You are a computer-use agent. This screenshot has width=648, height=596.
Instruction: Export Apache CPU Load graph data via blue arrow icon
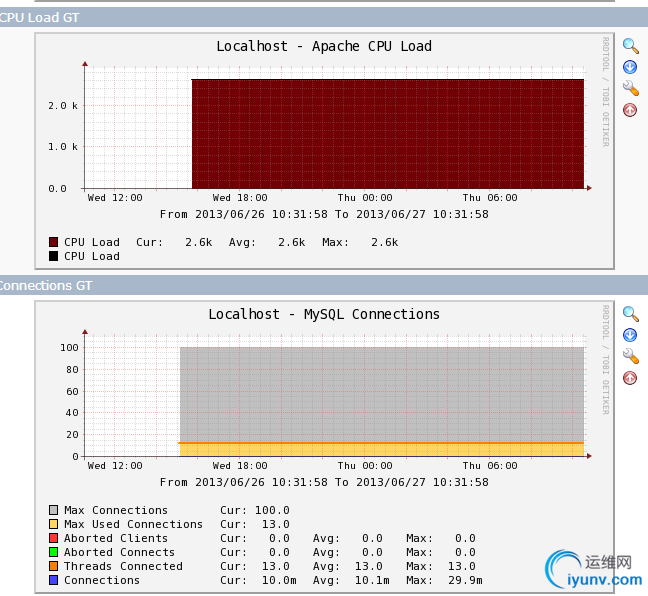tap(630, 67)
